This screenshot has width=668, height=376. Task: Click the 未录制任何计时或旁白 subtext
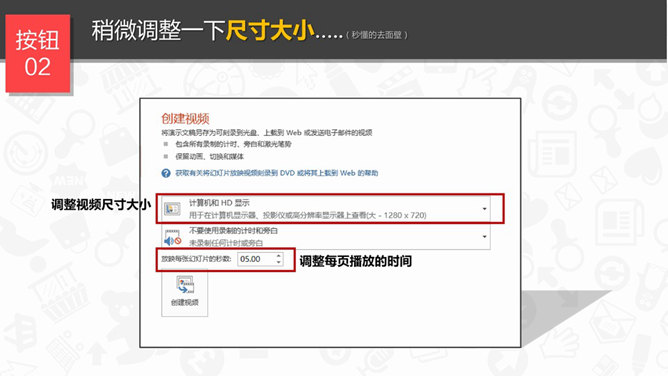coord(226,243)
